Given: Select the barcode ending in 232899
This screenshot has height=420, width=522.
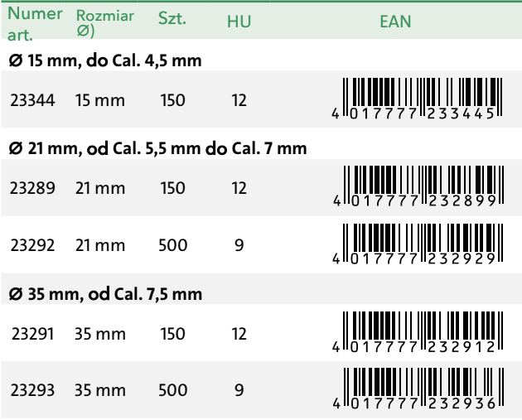Looking at the screenshot, I should click(x=418, y=186).
